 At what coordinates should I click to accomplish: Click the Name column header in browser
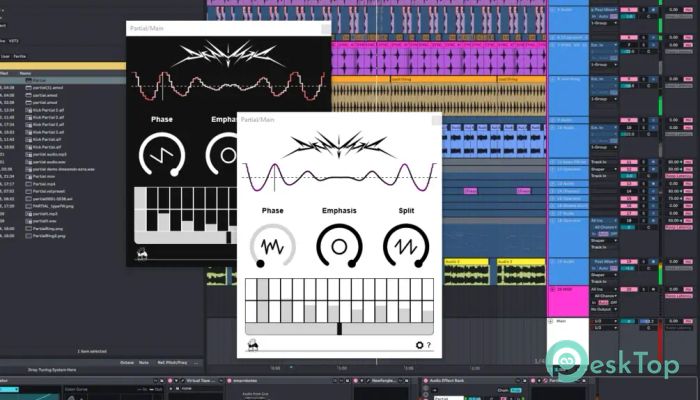point(26,73)
